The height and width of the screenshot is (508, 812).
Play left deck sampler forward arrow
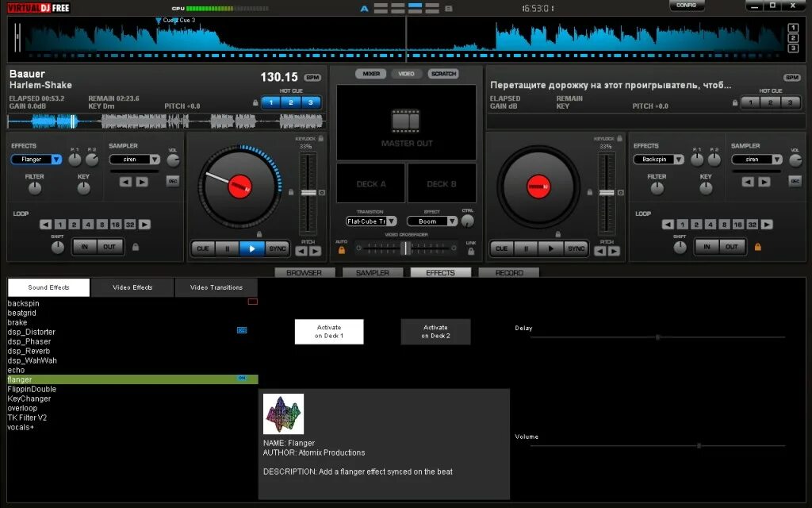[x=142, y=182]
